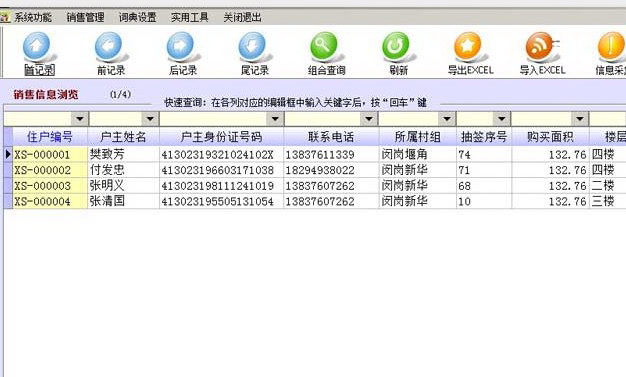This screenshot has width=626, height=377.
Task: Expand filter dropdown above 户主姓名 column
Action: tap(150, 119)
